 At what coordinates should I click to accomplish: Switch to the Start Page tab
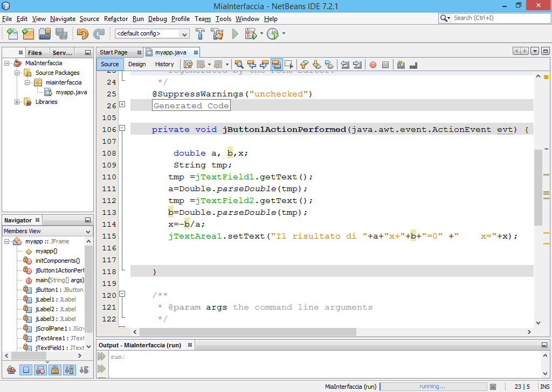(x=114, y=52)
